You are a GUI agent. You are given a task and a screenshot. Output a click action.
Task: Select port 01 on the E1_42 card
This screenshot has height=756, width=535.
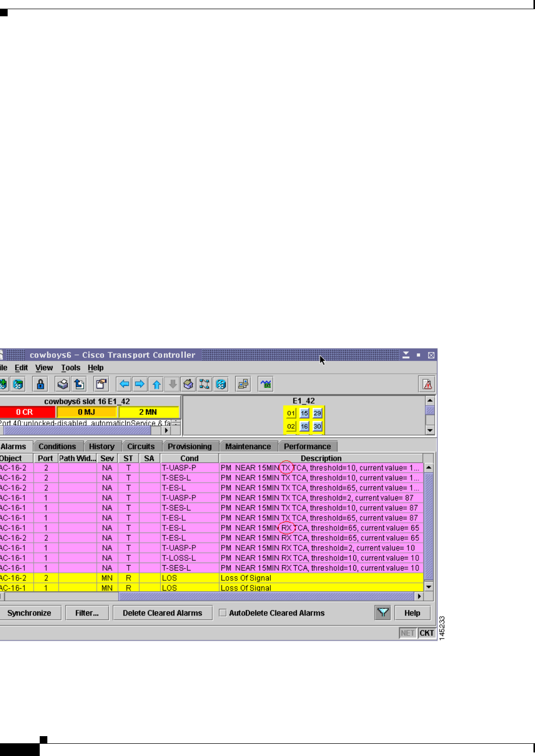(x=291, y=413)
